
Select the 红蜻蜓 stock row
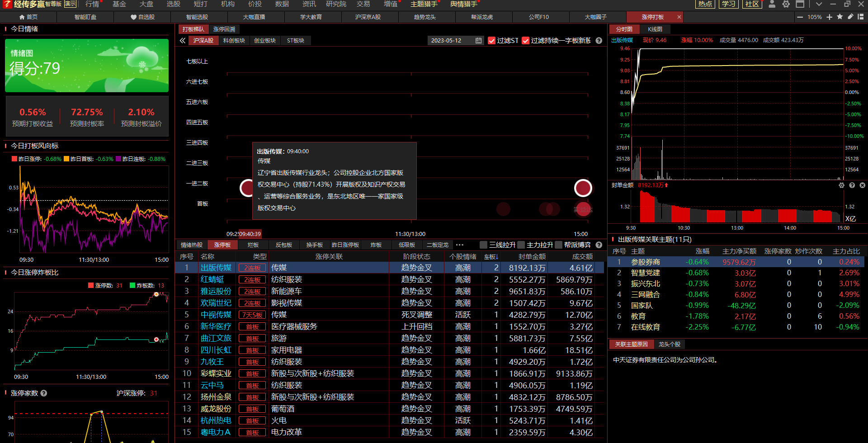point(390,280)
